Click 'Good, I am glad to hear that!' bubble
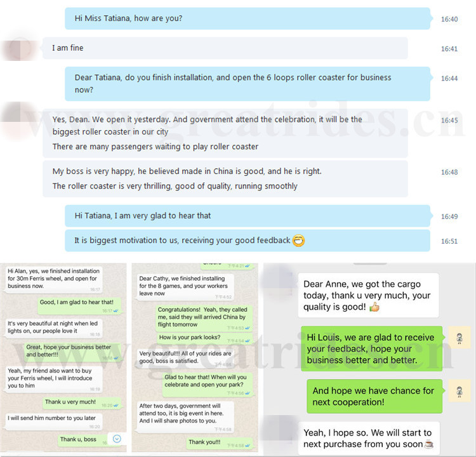 pos(79,306)
